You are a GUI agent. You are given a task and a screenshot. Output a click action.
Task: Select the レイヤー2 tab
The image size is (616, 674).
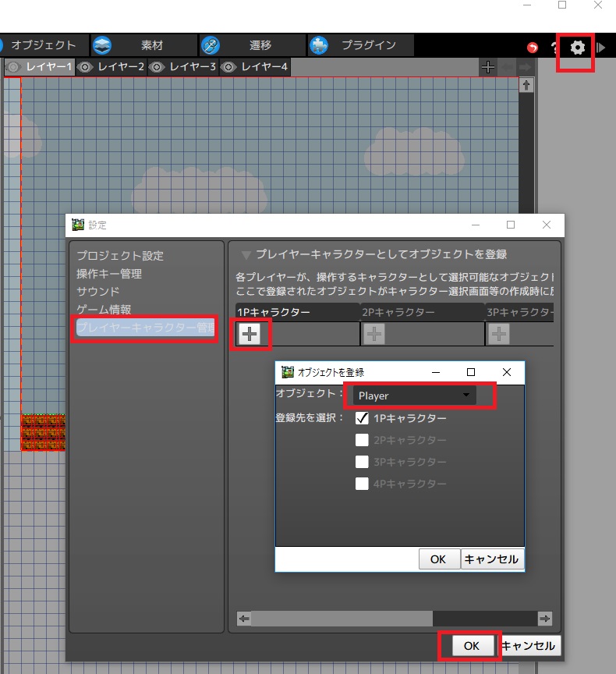(x=112, y=68)
